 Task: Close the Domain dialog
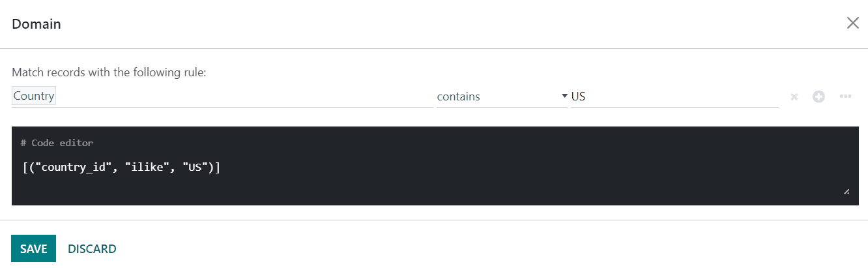852,23
